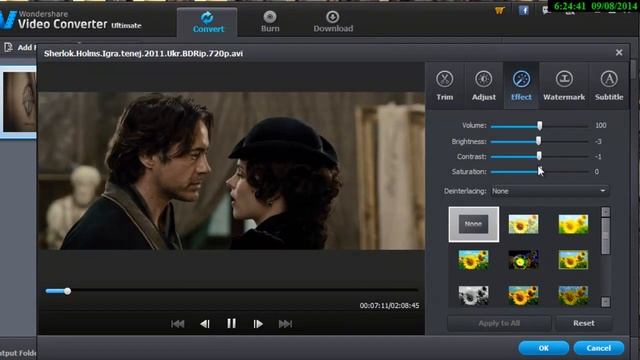The height and width of the screenshot is (360, 640).
Task: Click the Cancel button
Action: pos(599,348)
